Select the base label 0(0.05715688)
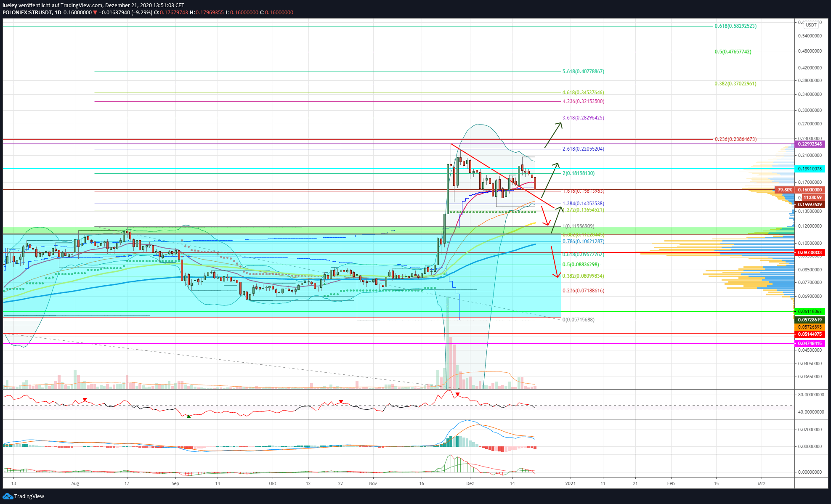This screenshot has width=831, height=504. (x=579, y=320)
